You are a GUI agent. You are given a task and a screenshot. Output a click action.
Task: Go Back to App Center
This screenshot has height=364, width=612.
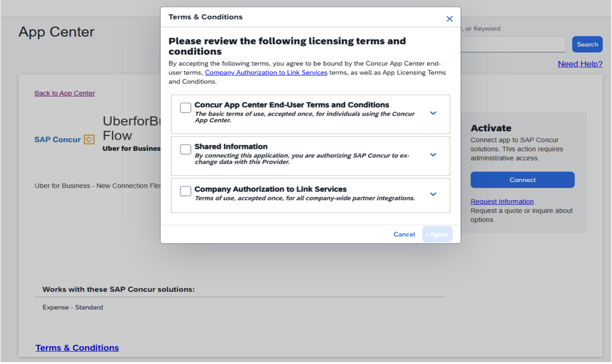[64, 93]
